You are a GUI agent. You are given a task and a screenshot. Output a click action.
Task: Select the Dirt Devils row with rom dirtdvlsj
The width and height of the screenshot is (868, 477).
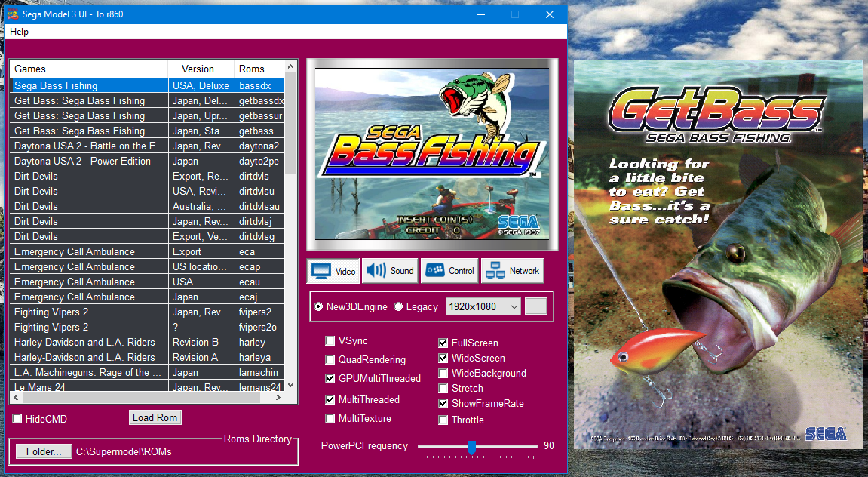coord(147,221)
